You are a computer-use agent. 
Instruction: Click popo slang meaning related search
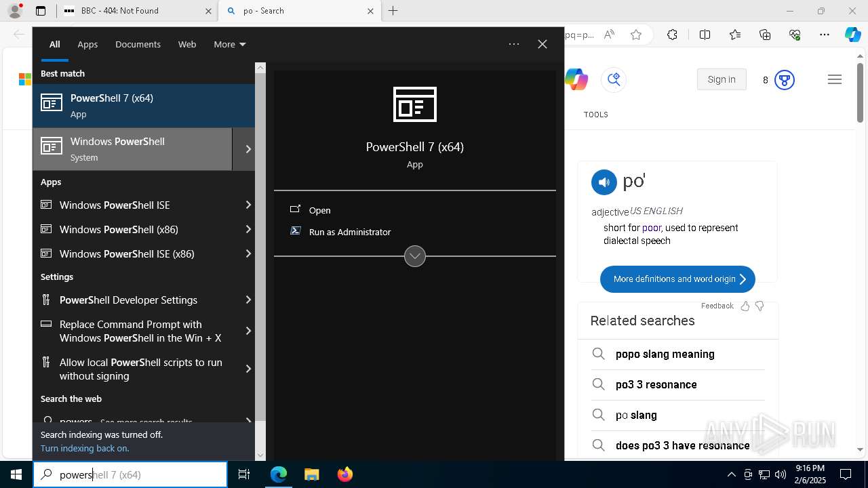coord(665,354)
